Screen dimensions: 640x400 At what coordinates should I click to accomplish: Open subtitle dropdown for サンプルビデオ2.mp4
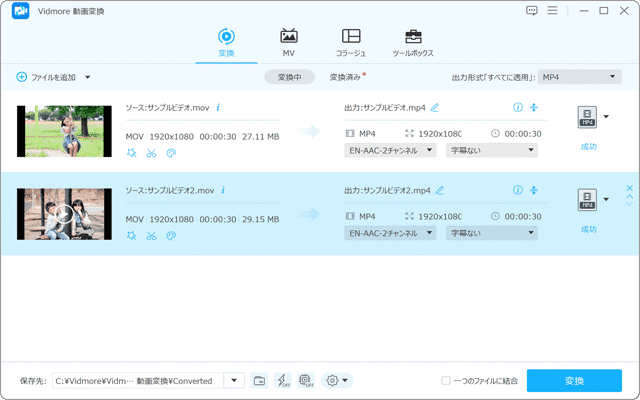(x=492, y=233)
